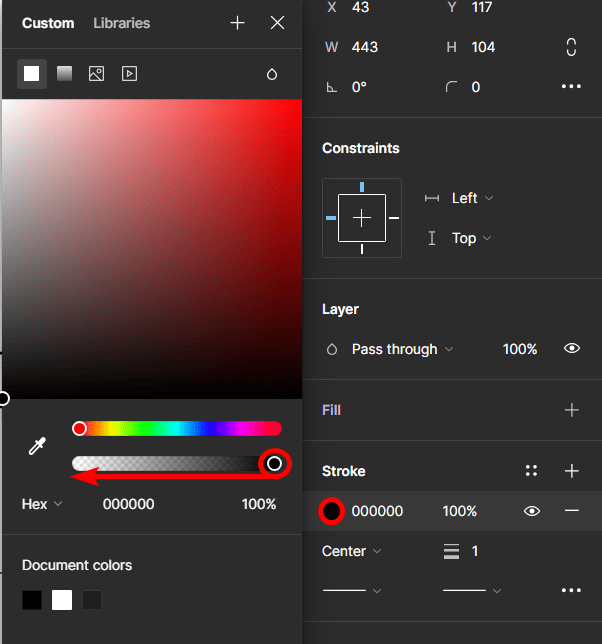This screenshot has width=602, height=644.
Task: Open independent corners more options
Action: tap(571, 86)
